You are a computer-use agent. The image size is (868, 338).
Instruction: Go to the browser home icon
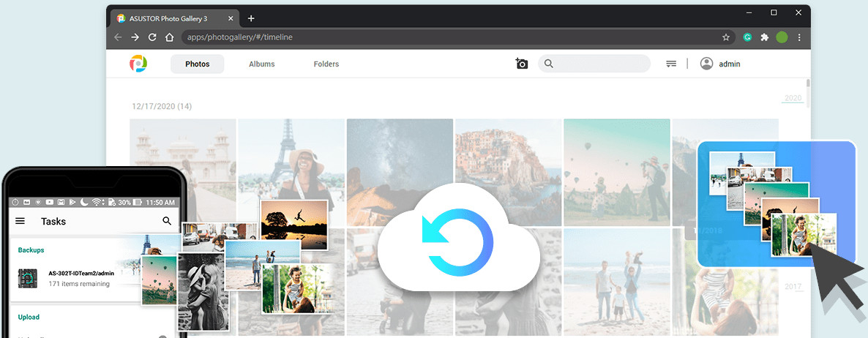click(x=170, y=37)
